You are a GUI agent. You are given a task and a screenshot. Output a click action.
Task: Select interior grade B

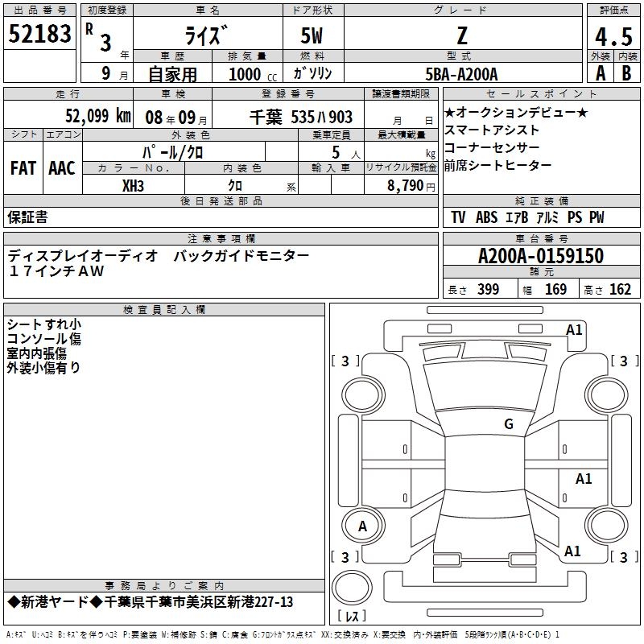tap(626, 73)
